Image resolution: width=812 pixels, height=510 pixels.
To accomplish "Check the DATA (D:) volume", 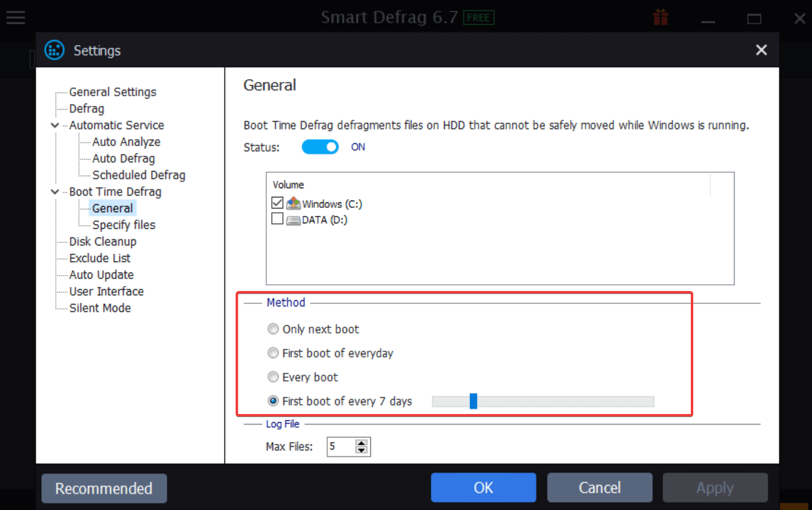I will [277, 219].
